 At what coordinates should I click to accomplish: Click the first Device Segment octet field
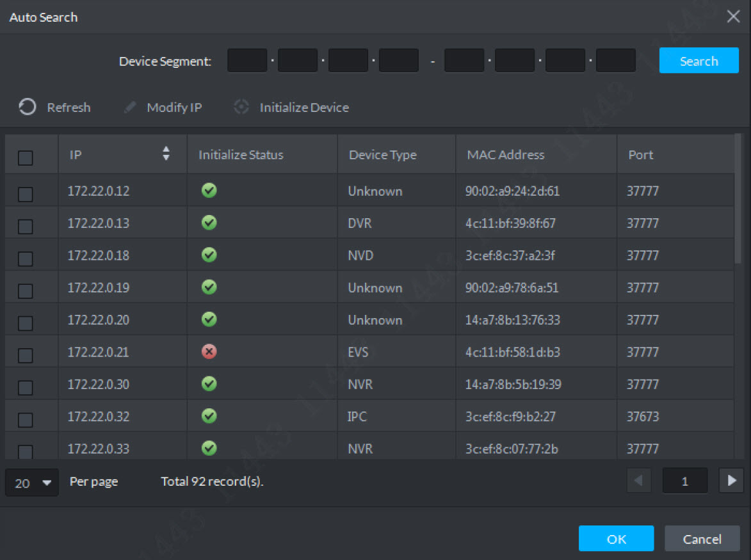(247, 61)
